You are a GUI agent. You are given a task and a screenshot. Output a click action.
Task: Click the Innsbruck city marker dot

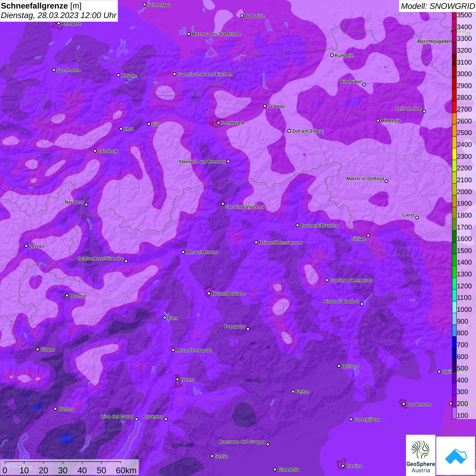pyautogui.click(x=219, y=123)
